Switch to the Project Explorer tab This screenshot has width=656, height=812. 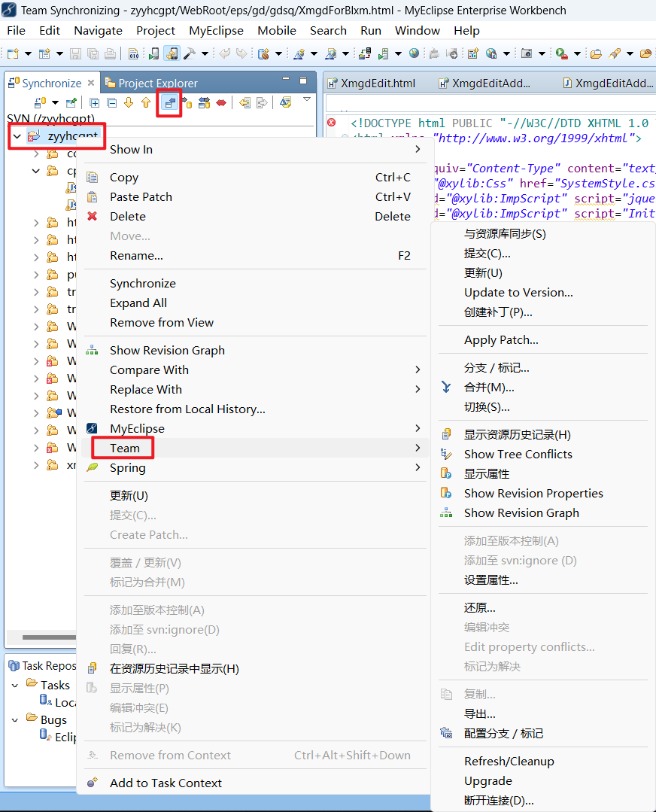click(151, 83)
